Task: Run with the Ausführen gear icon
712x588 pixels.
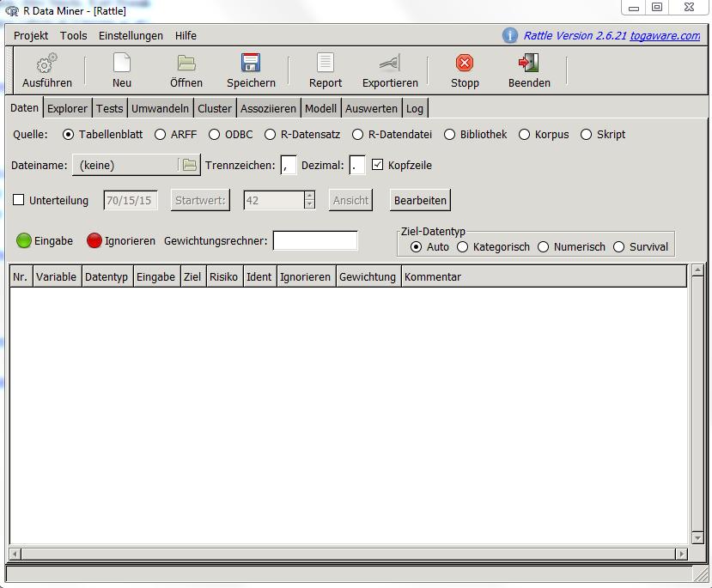Action: [x=46, y=63]
